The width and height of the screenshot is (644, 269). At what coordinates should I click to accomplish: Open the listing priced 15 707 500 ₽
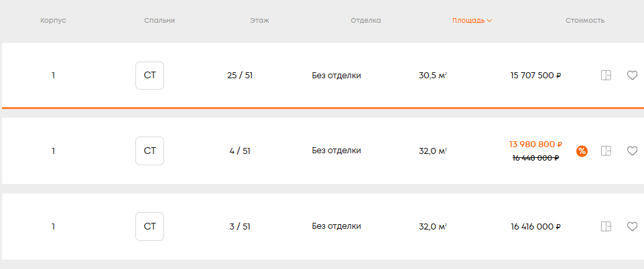pos(535,76)
